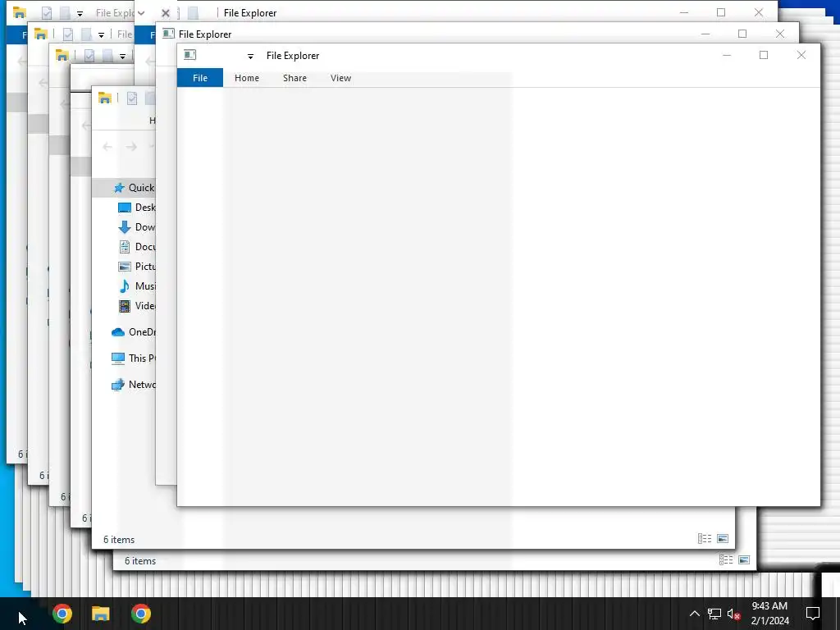840x630 pixels.
Task: Click the muted volume tray icon
Action: (734, 614)
